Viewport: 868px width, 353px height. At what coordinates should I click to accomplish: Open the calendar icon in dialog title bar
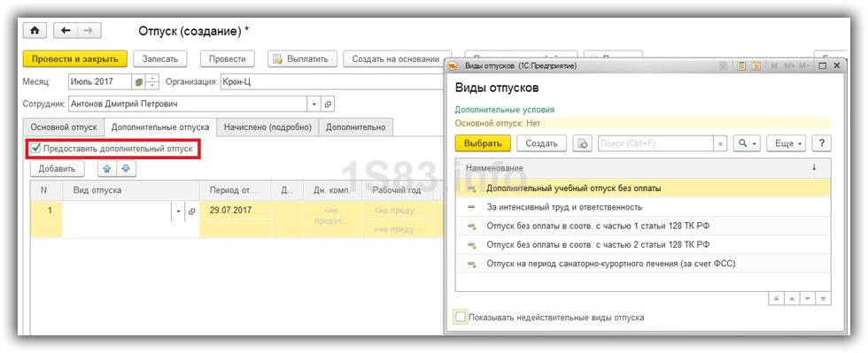(756, 65)
